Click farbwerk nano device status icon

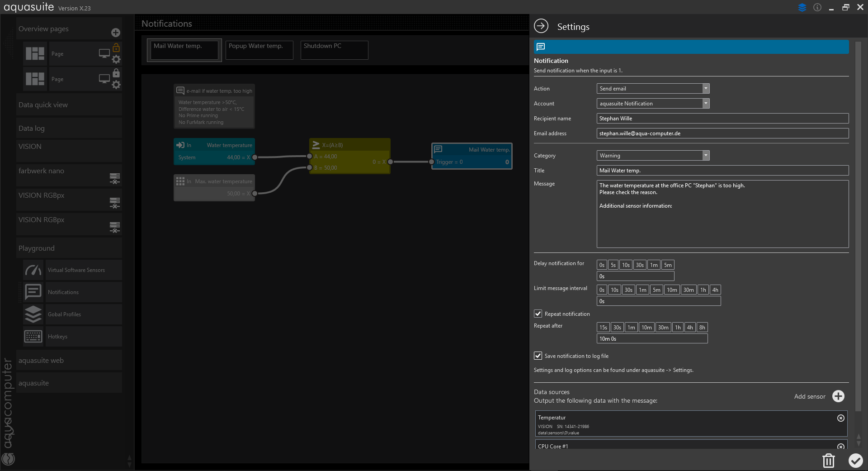coord(115,179)
